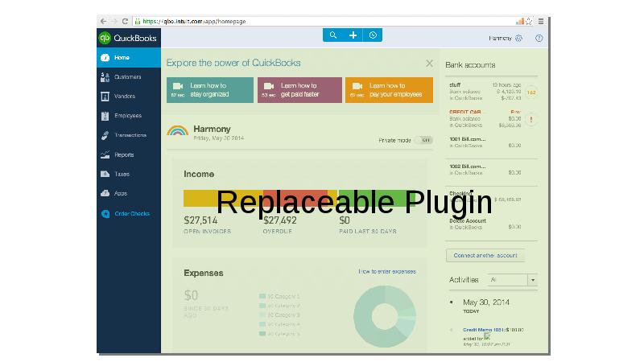
Task: Open the Chrome browser menu button
Action: (541, 21)
